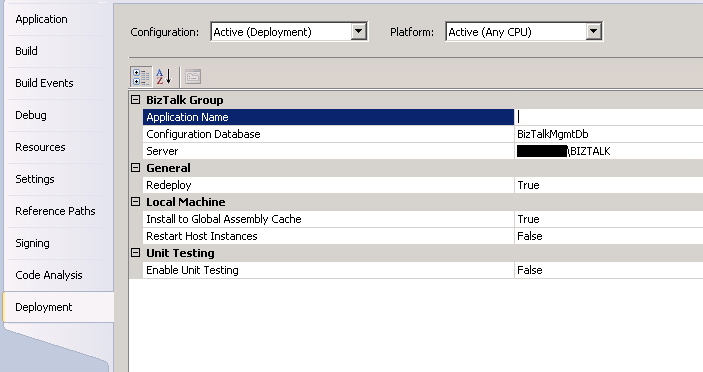Viewport: 703px width, 372px height.
Task: Collapse the Unit Testing section
Action: pos(135,253)
